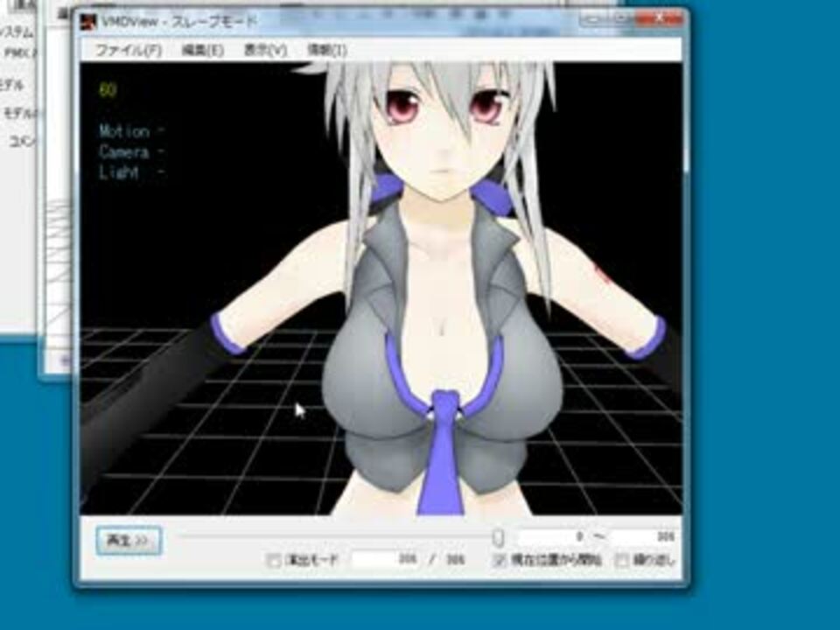840x630 pixels.
Task: Open the 編集(E) menu
Action: (x=202, y=51)
